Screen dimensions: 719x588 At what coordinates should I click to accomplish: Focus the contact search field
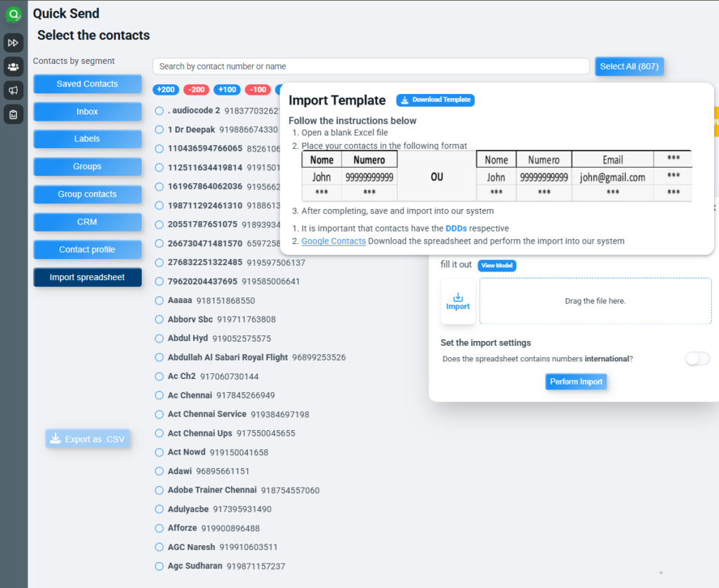click(x=371, y=67)
